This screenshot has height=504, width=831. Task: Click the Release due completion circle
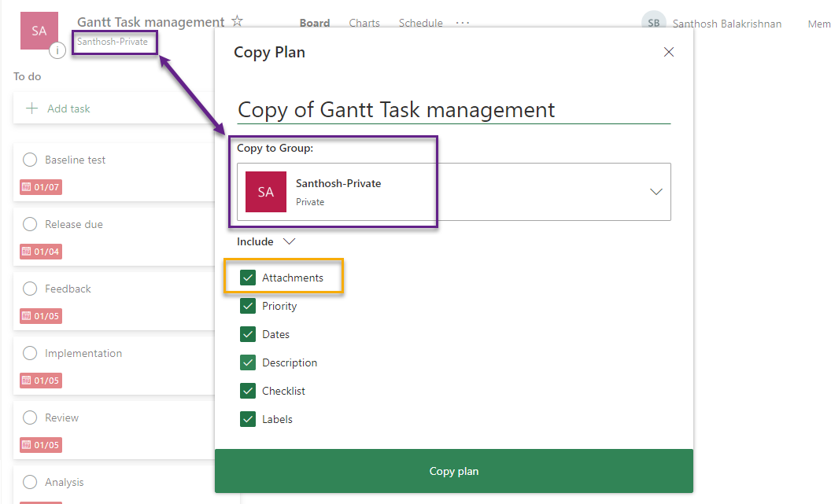[30, 224]
